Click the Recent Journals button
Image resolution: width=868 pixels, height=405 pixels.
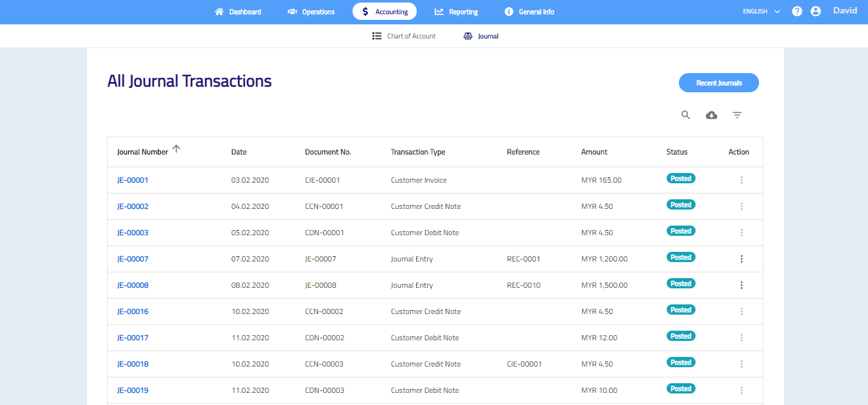[x=719, y=83]
